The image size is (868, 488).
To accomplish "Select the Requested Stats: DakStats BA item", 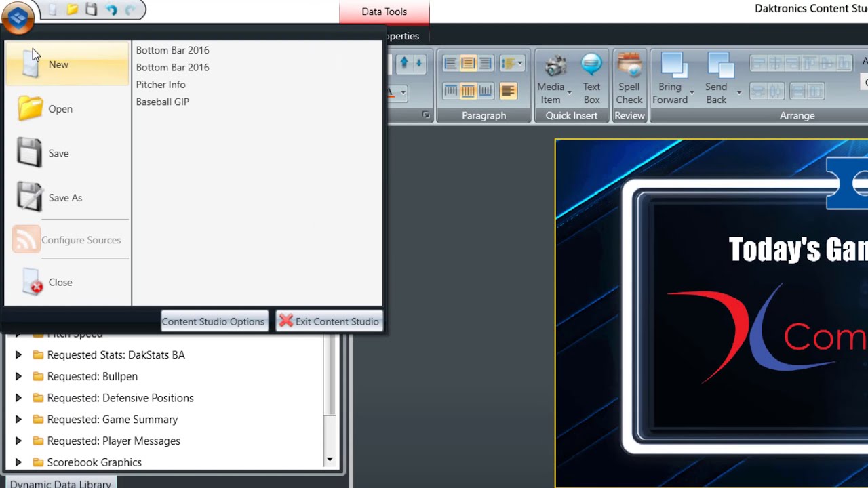I will coord(116,354).
